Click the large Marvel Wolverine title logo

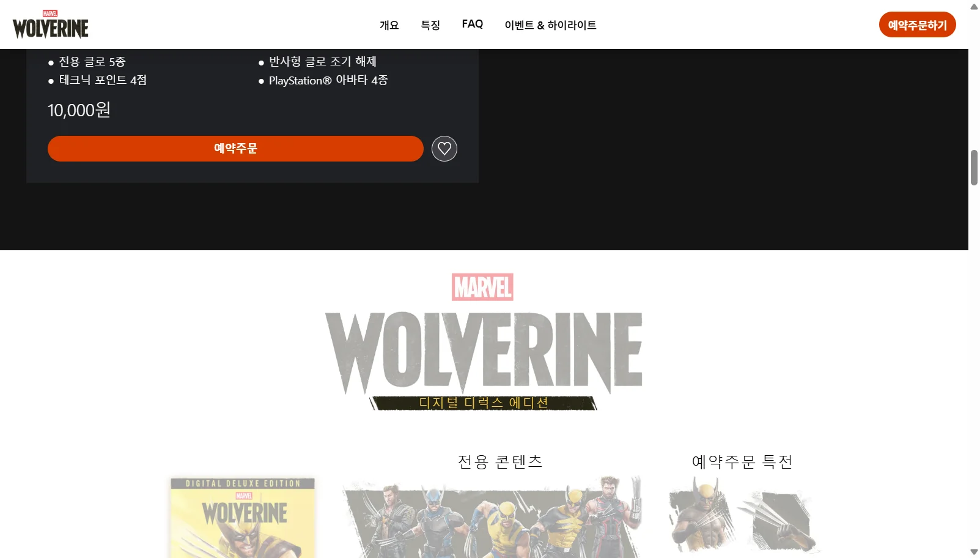coord(484,333)
